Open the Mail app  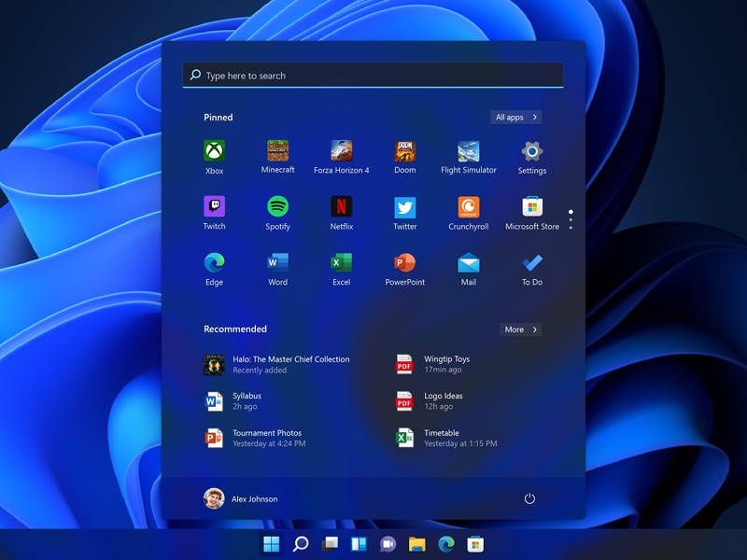click(469, 269)
